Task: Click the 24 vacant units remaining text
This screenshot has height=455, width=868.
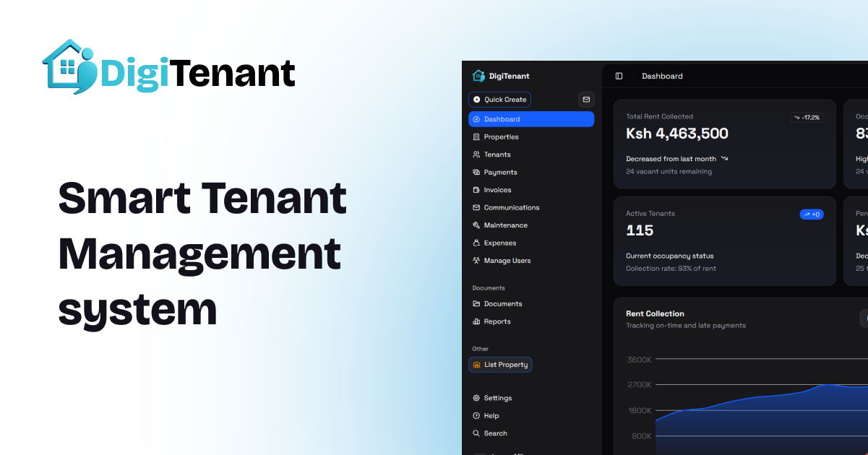Action: pyautogui.click(x=669, y=171)
